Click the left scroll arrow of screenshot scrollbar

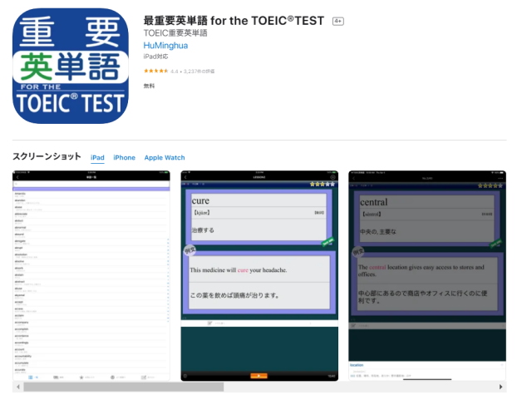click(x=18, y=387)
